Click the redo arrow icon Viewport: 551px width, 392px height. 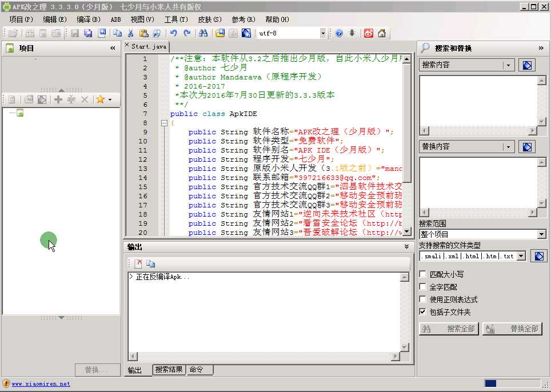(x=187, y=33)
